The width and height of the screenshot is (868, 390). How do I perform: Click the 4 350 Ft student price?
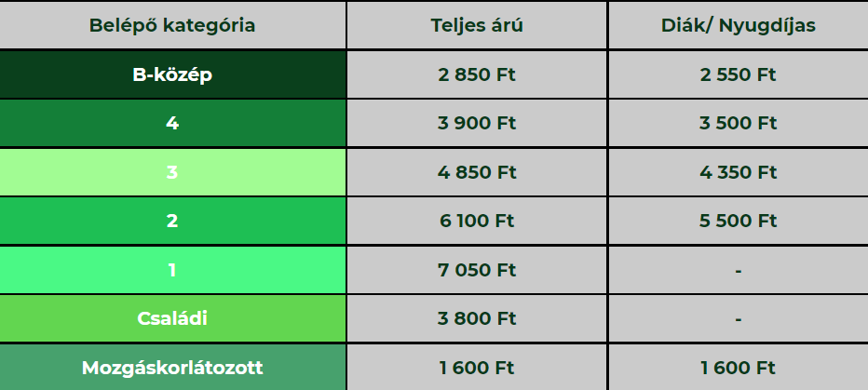tap(738, 172)
